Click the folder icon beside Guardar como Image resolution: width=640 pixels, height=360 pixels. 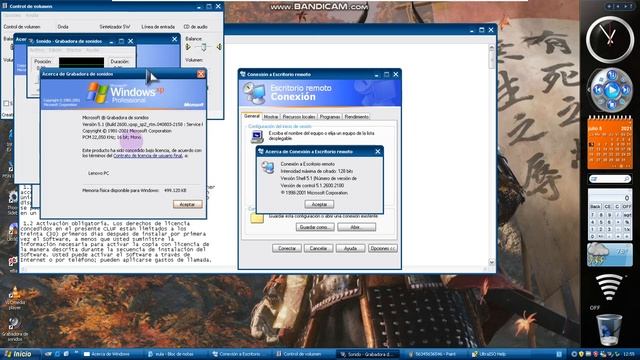(x=257, y=218)
